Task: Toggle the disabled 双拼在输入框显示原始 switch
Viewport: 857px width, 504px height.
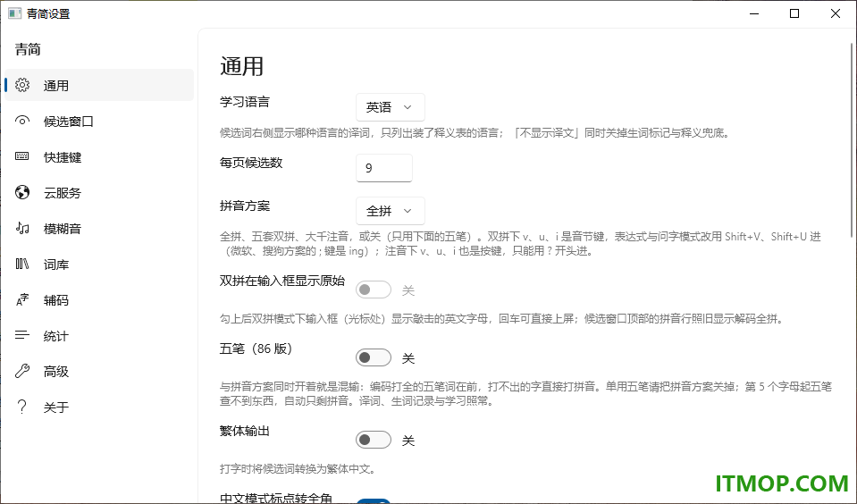Action: point(374,290)
